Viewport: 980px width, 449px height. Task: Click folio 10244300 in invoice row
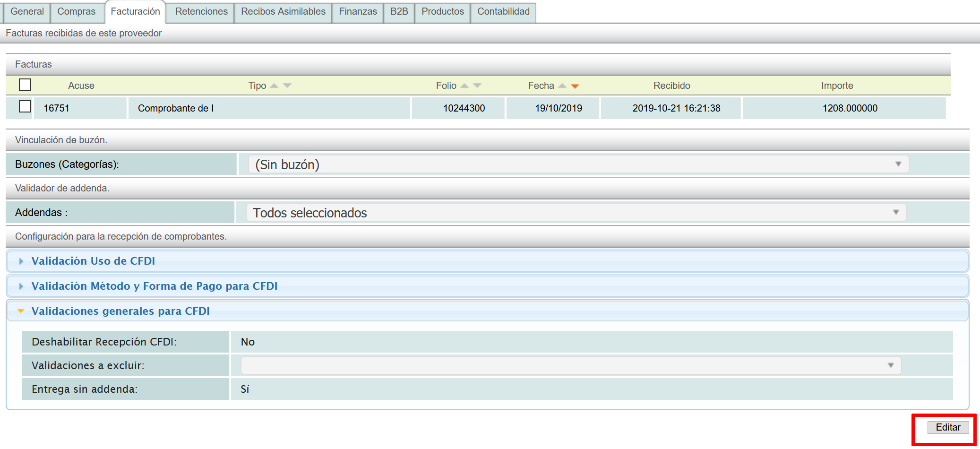[464, 108]
